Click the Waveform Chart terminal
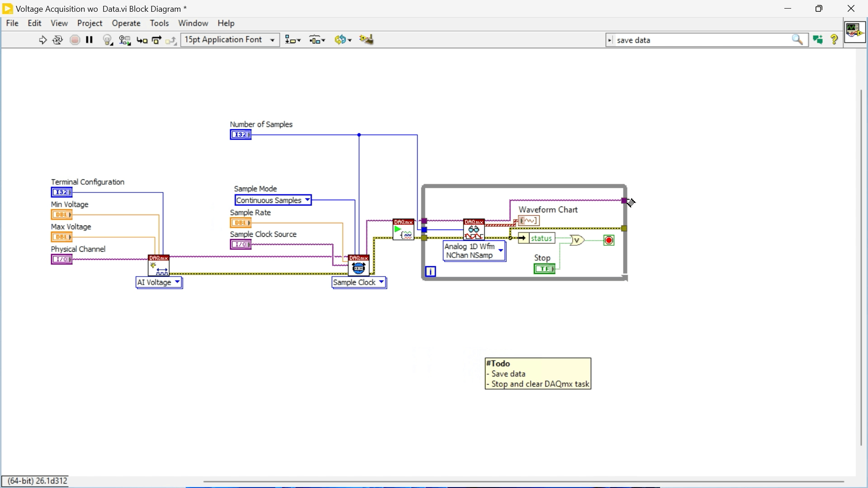 (528, 221)
